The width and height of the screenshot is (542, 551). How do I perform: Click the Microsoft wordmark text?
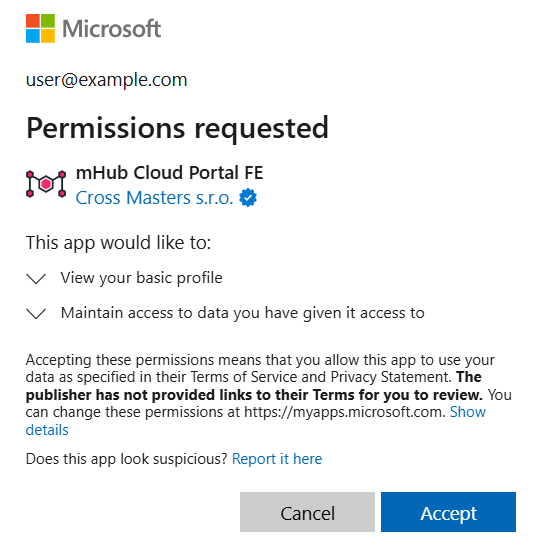coord(112,28)
